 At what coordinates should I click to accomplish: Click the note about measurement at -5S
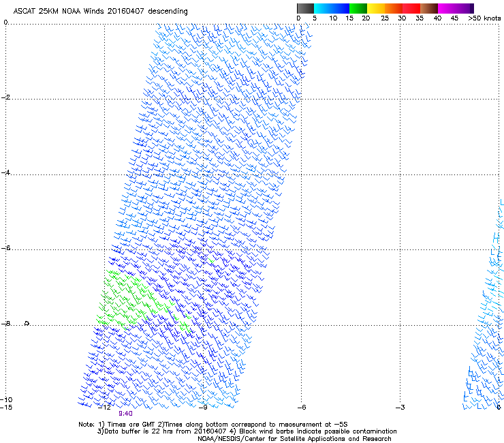click(255, 425)
